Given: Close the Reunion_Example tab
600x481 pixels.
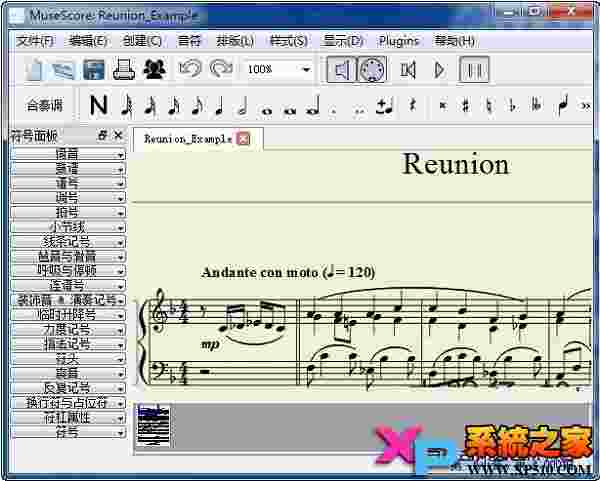Looking at the screenshot, I should pos(243,139).
